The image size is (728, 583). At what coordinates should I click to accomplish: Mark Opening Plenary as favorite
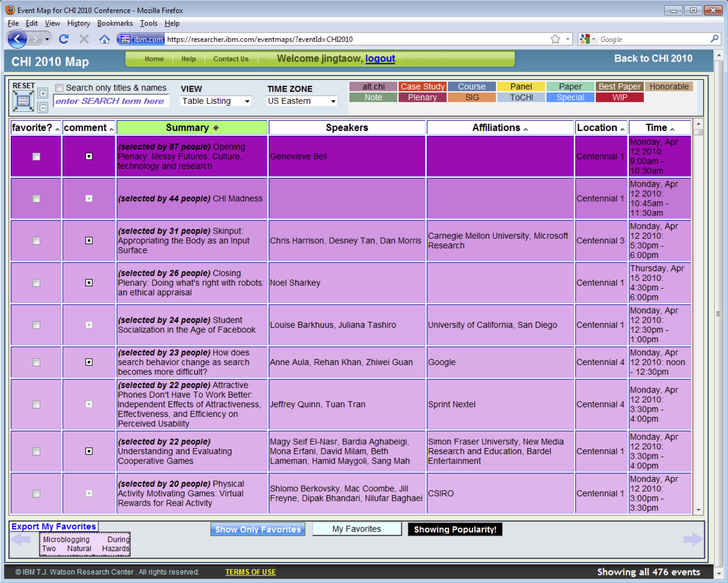36,156
